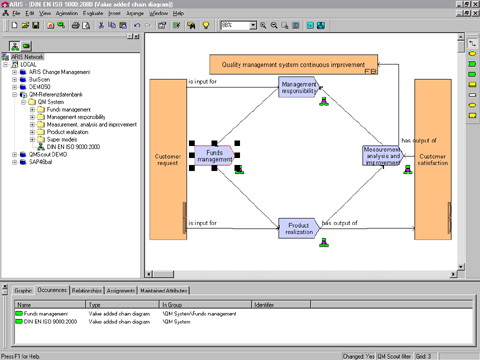Expand the DEMO50 database node
This screenshot has height=360, width=480.
[x=14, y=87]
